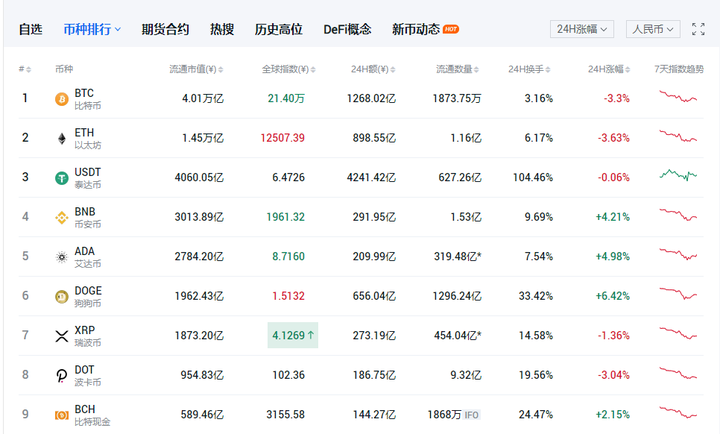Open the BTC 比特币 coin link
Image resolution: width=720 pixels, height=434 pixels.
[x=88, y=99]
